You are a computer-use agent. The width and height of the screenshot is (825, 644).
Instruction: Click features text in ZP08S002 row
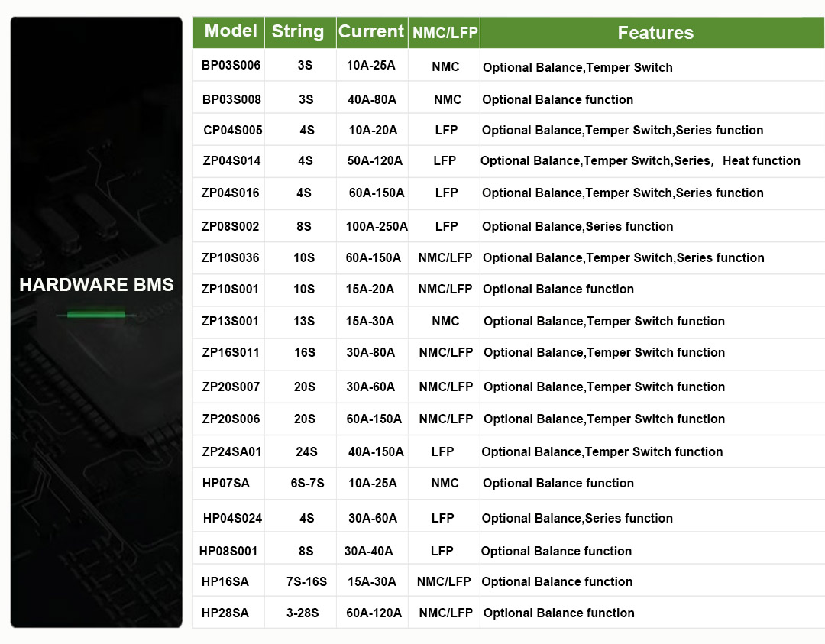(x=577, y=226)
